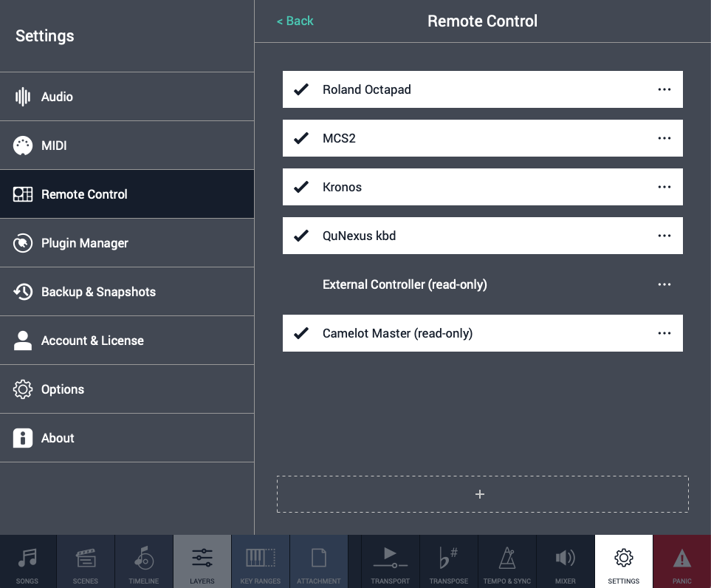
Task: Add a new remote control device
Action: click(x=481, y=493)
